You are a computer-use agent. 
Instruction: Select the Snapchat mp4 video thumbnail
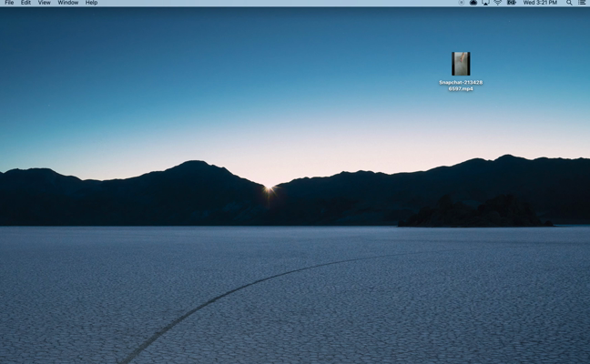pos(461,64)
